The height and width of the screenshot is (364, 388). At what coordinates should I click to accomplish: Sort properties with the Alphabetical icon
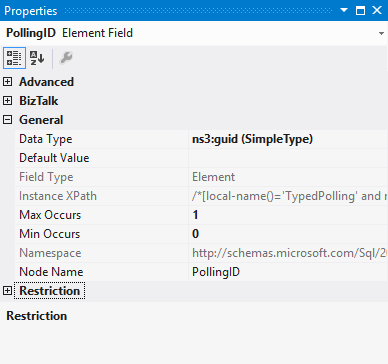pyautogui.click(x=37, y=58)
